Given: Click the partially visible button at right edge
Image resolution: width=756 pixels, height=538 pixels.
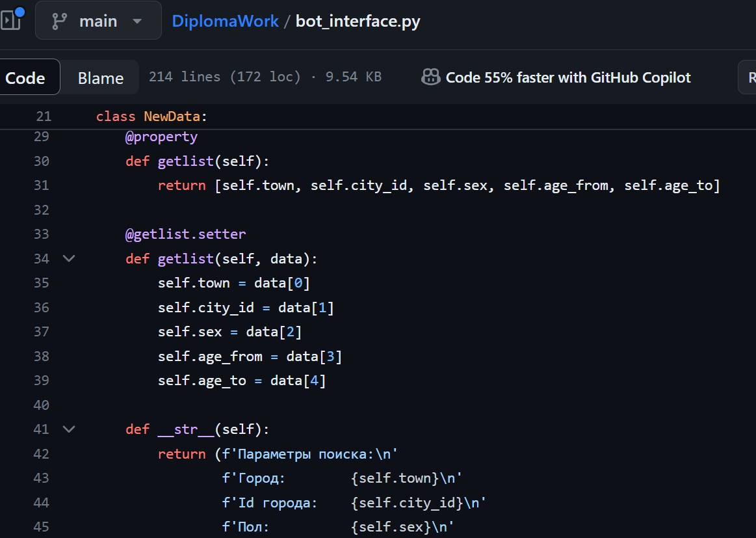Looking at the screenshot, I should click(x=749, y=77).
